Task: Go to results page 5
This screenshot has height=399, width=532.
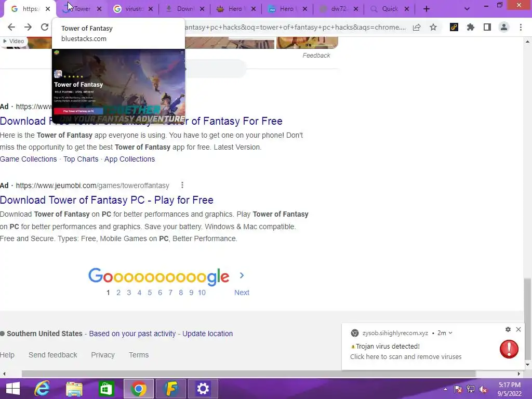Action: (x=150, y=292)
